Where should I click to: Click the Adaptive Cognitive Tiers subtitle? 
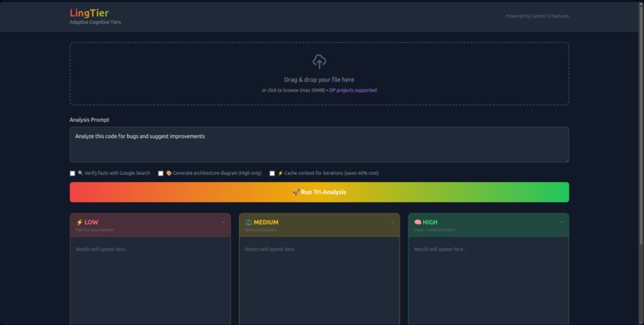click(95, 22)
